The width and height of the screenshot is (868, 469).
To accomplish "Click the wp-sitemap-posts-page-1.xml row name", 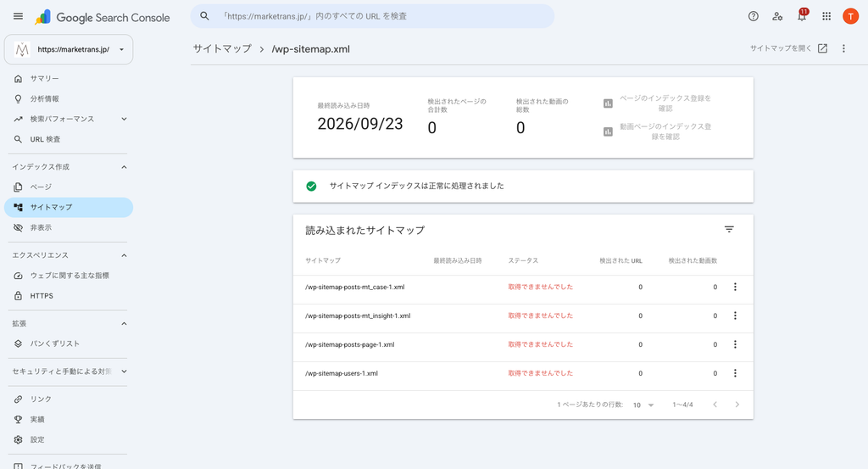I will 350,344.
